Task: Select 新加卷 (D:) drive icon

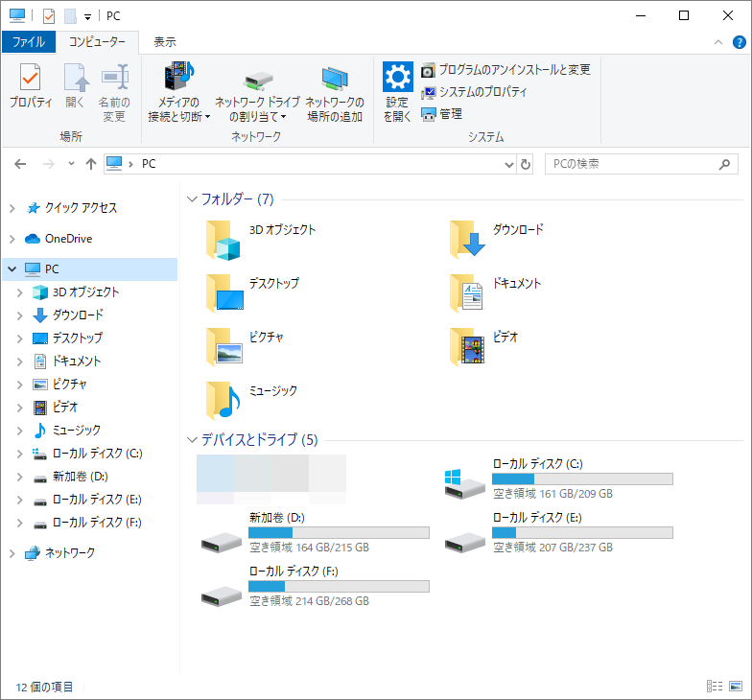Action: (221, 543)
